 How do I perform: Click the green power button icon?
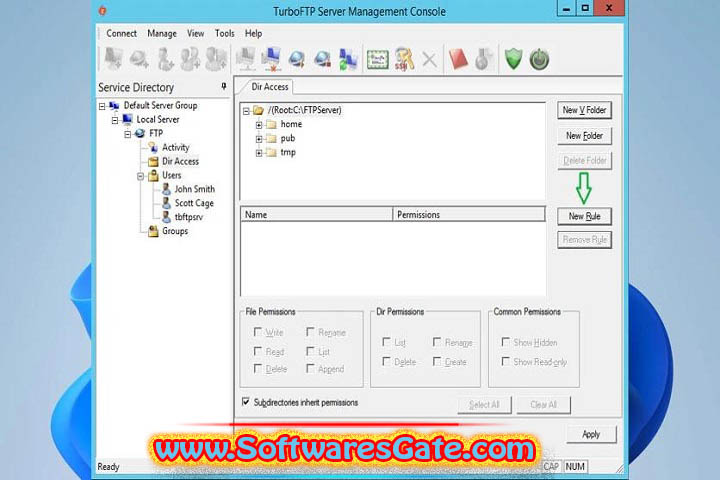coord(539,60)
